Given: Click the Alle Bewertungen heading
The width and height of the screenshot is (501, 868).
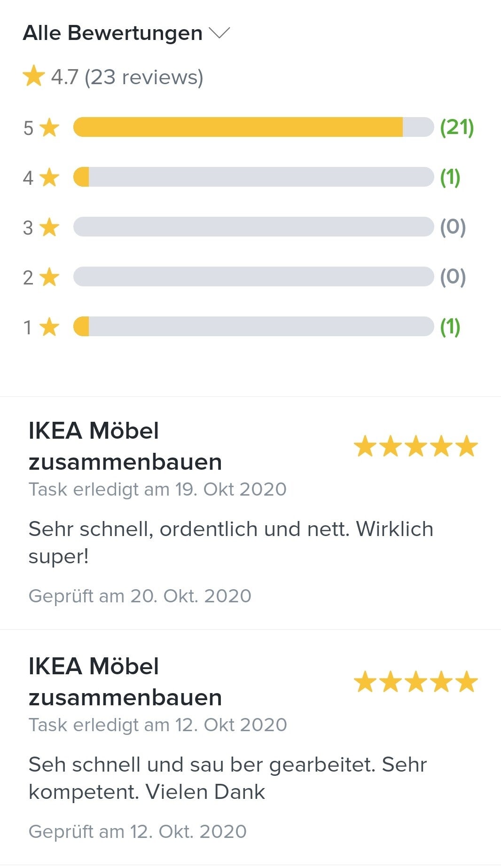Looking at the screenshot, I should point(113,33).
